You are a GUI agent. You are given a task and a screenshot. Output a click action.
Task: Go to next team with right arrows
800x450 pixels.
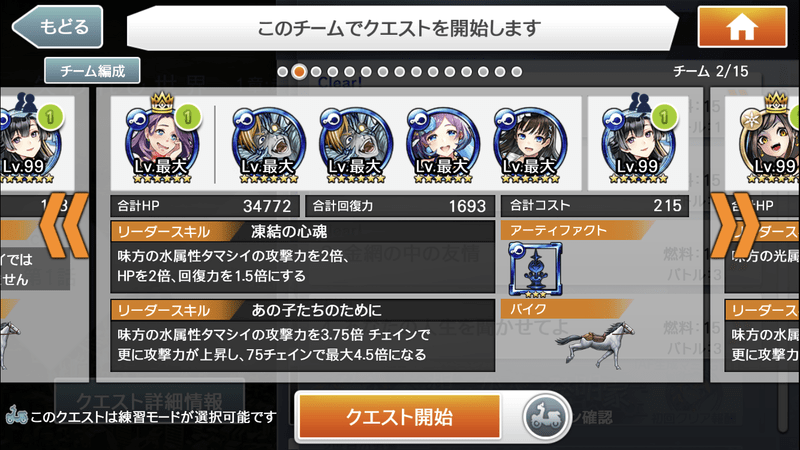735,225
